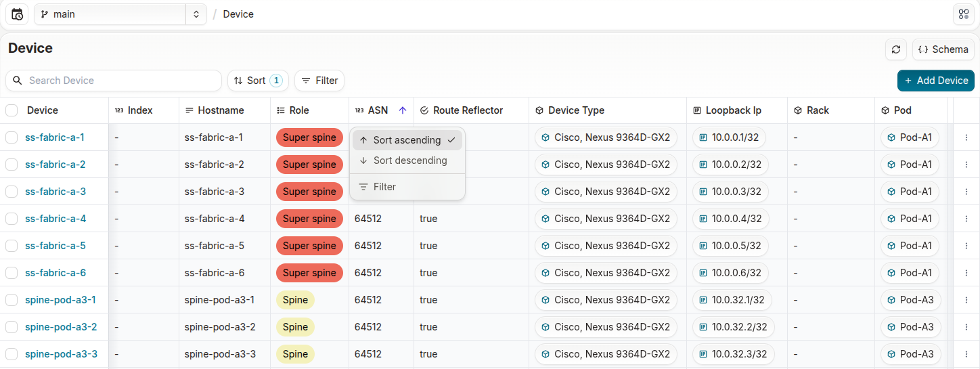Select the spine-pod-a3-2 row checkbox
This screenshot has height=369, width=980.
pyautogui.click(x=12, y=327)
